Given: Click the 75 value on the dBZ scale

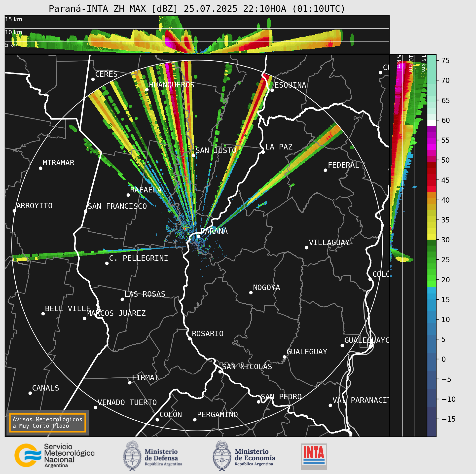Looking at the screenshot, I should (x=445, y=61).
